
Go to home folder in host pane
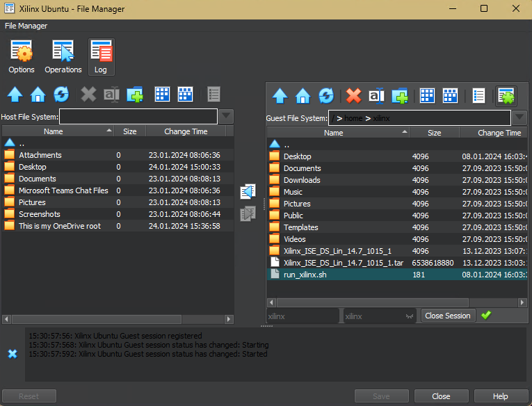point(38,95)
